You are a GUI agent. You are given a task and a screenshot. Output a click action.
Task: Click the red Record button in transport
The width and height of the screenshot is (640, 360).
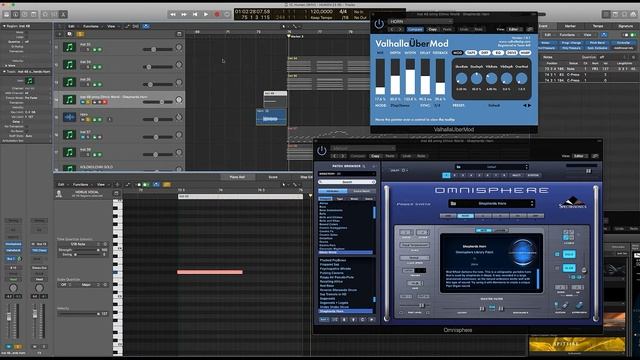point(217,14)
